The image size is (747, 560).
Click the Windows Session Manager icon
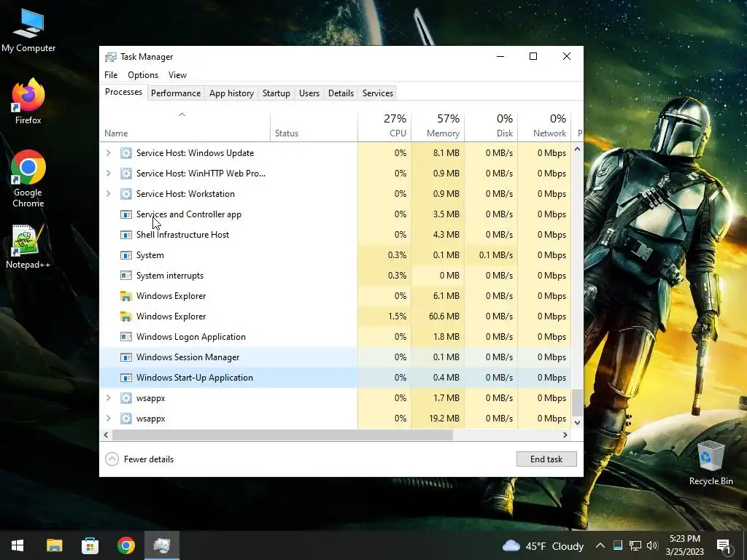(125, 357)
